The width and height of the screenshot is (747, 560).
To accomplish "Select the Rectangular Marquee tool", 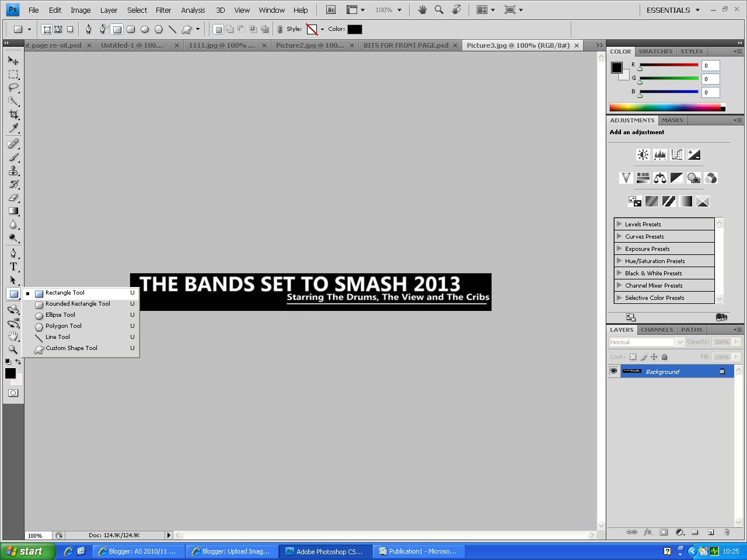I will click(x=13, y=74).
